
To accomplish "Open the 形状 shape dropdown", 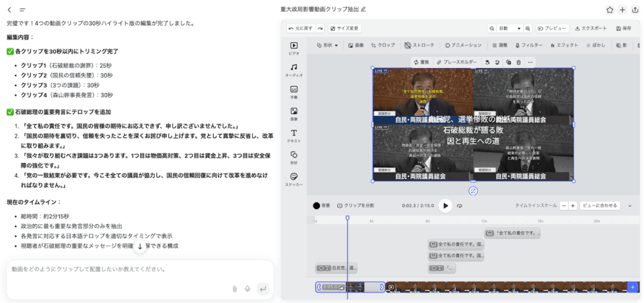I will pyautogui.click(x=328, y=45).
